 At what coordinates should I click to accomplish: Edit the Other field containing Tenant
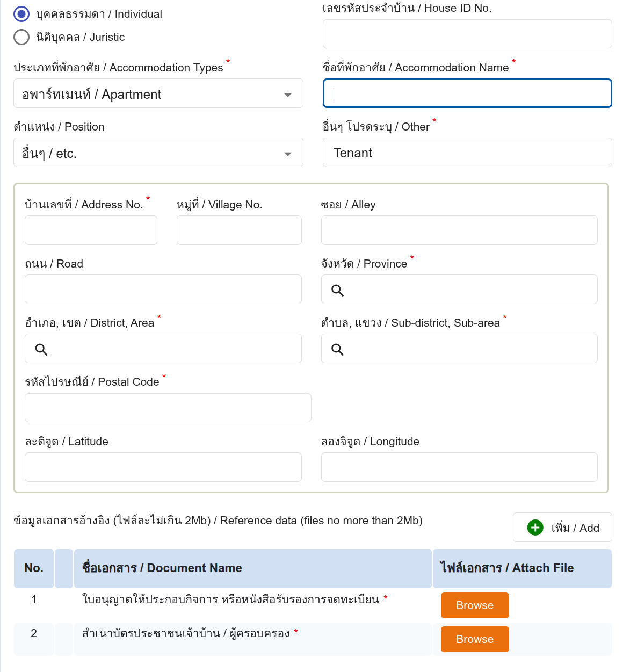467,153
